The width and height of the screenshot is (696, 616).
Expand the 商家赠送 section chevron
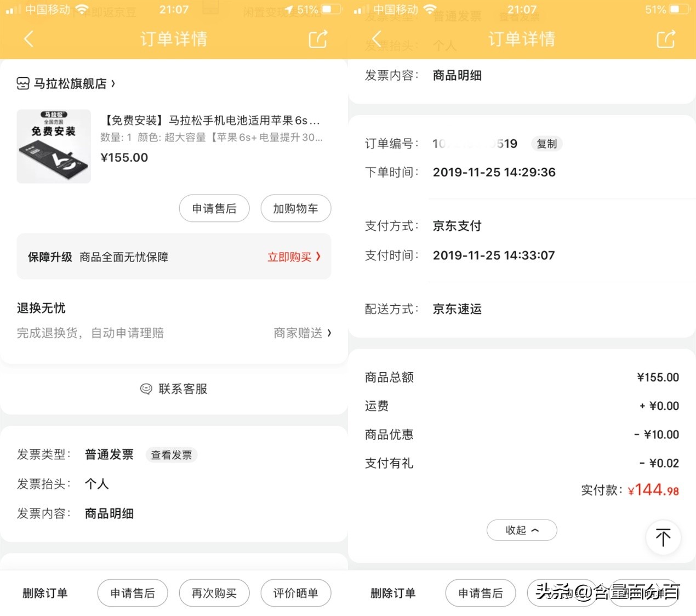(x=328, y=333)
